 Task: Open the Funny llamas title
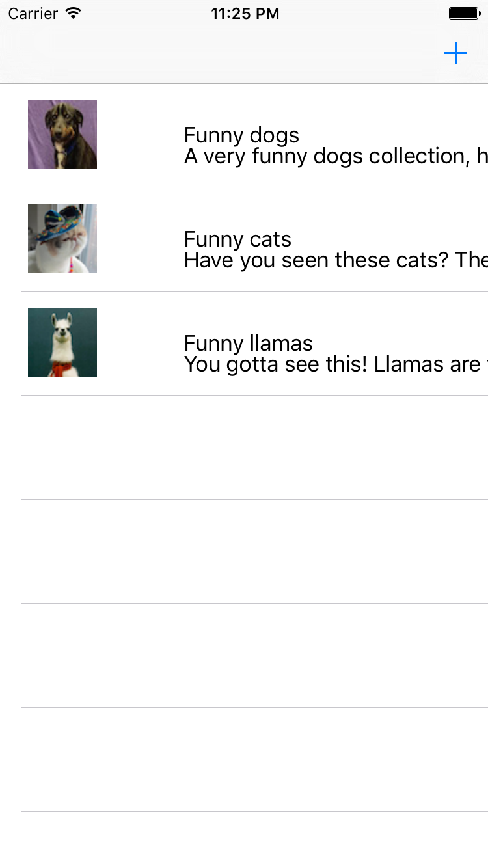(x=248, y=344)
